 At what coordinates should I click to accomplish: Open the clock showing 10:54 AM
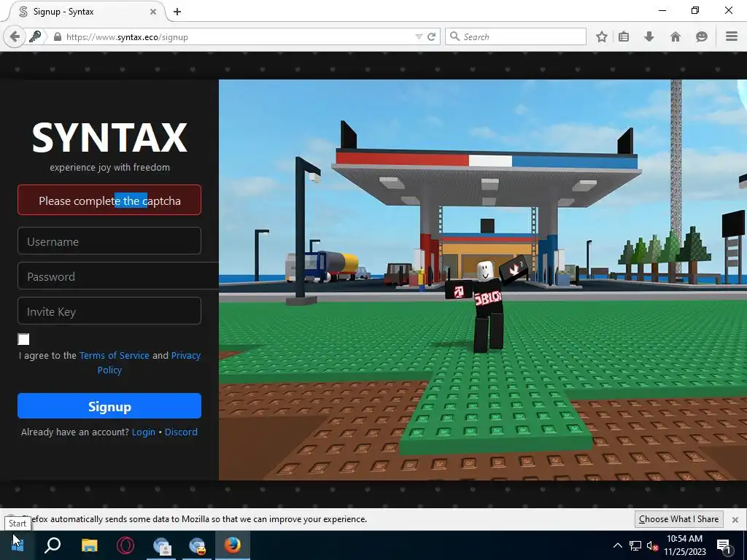[x=684, y=545]
